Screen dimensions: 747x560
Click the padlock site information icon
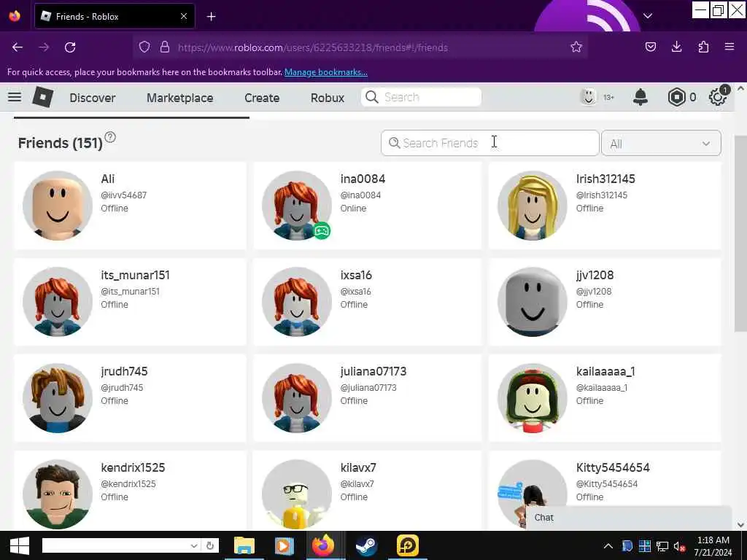click(165, 47)
